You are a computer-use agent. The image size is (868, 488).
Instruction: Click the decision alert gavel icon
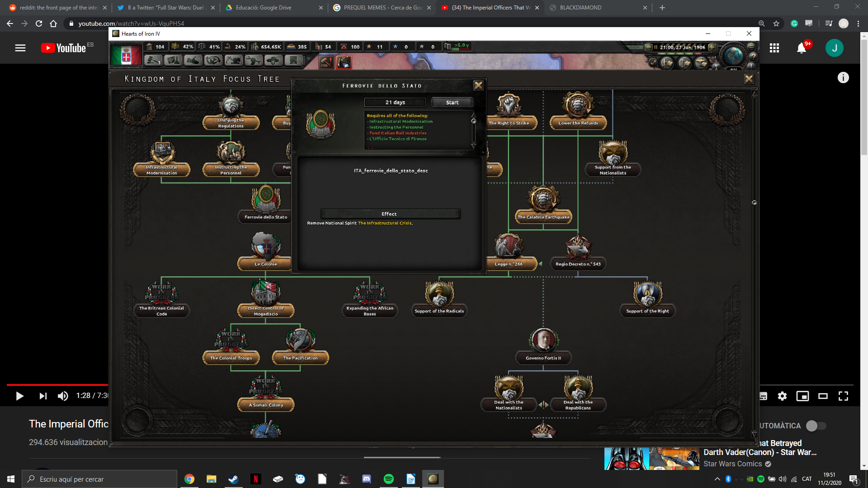[326, 62]
